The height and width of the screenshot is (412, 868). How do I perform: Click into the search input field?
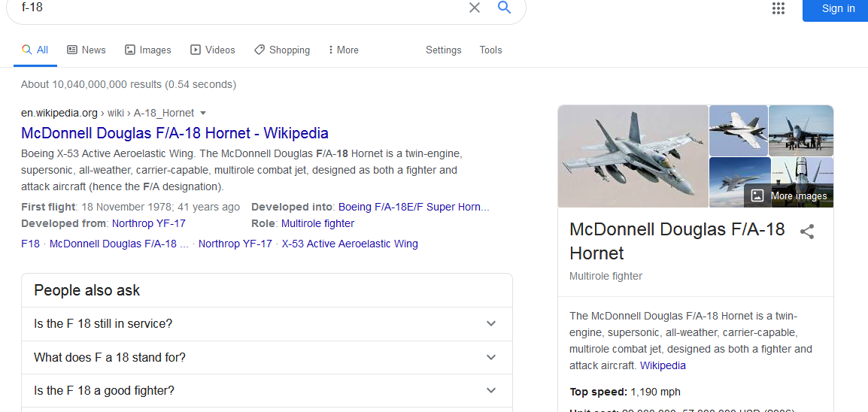[241, 8]
